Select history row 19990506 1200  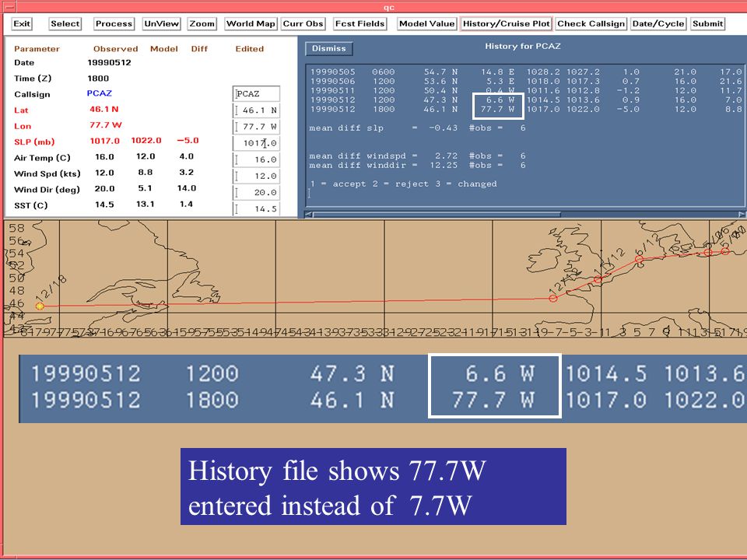(x=526, y=82)
